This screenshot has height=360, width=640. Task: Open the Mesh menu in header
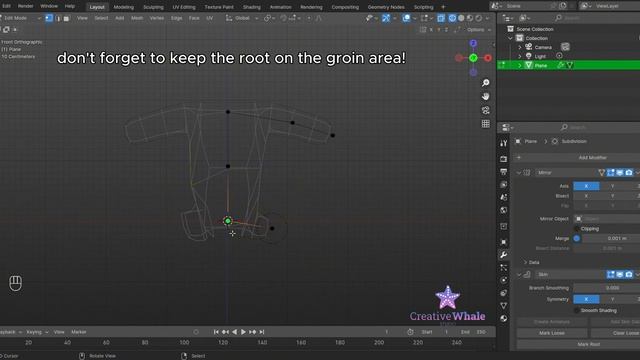[137, 18]
